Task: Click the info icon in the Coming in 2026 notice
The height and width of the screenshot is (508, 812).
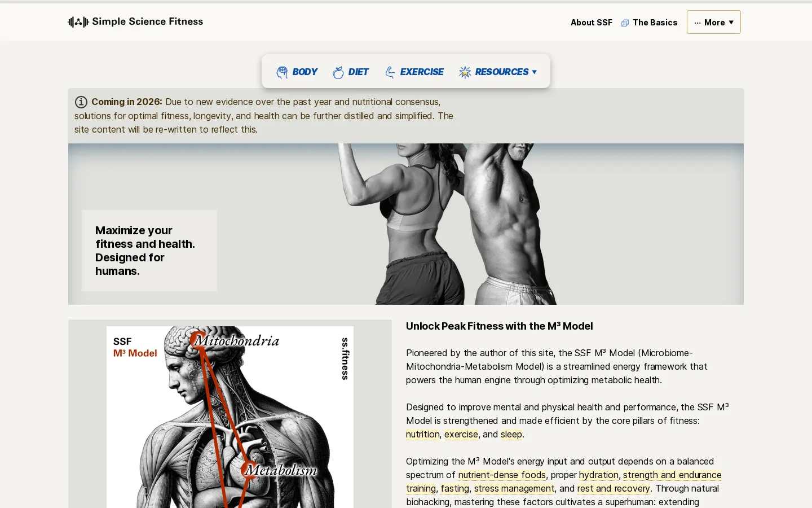Action: [x=81, y=102]
